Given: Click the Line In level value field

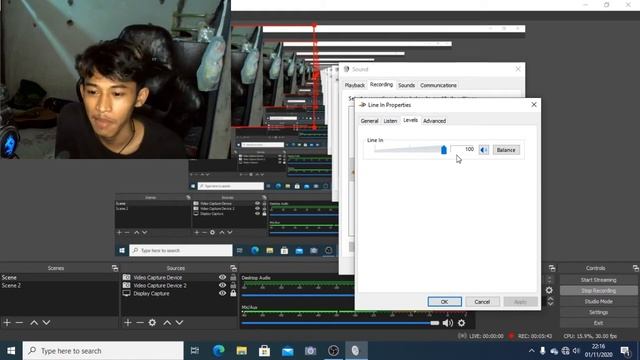Looking at the screenshot, I should pos(463,150).
